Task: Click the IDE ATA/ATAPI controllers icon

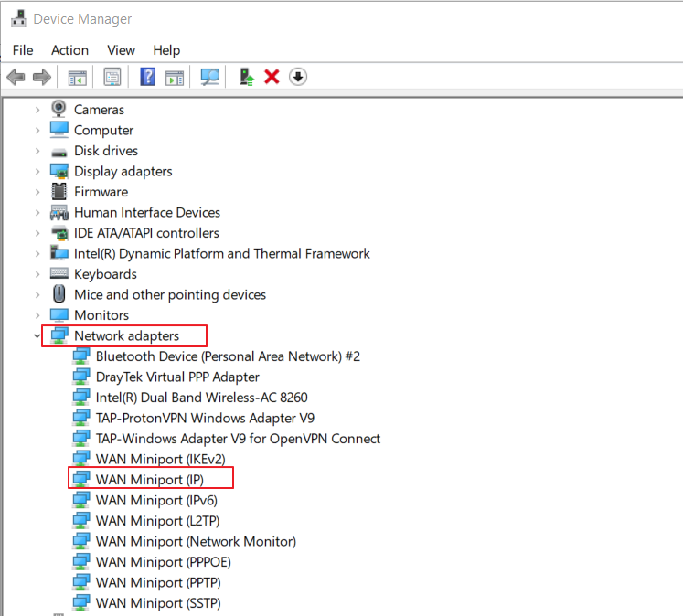Action: click(x=59, y=233)
